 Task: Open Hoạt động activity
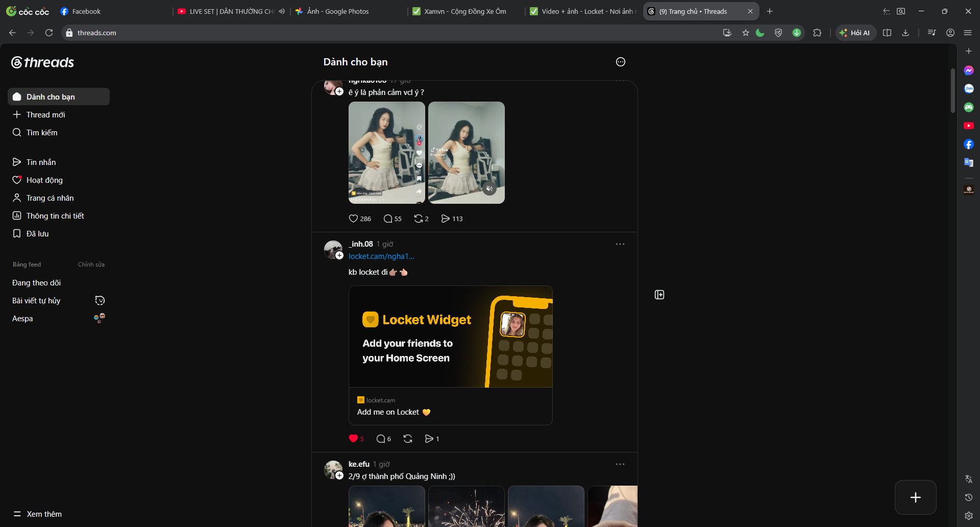[59, 180]
